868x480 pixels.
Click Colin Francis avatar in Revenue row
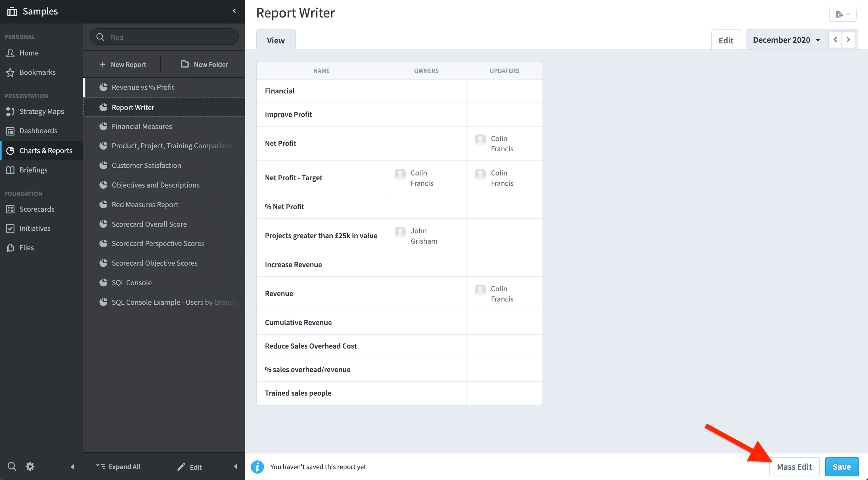tap(480, 290)
